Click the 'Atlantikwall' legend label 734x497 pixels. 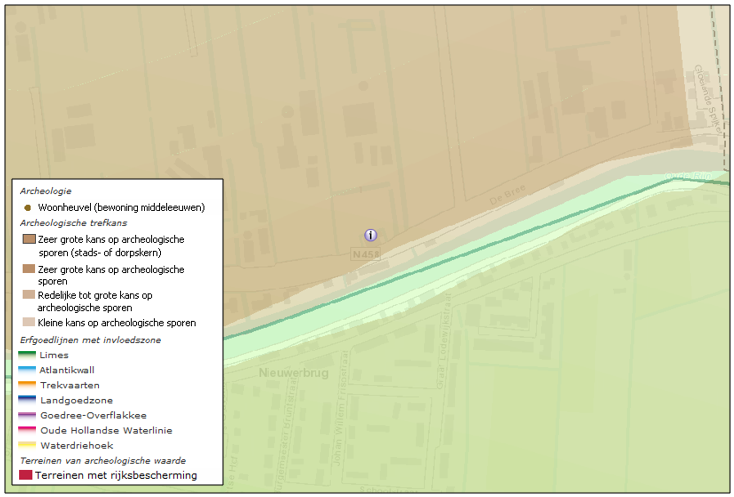coord(67,370)
